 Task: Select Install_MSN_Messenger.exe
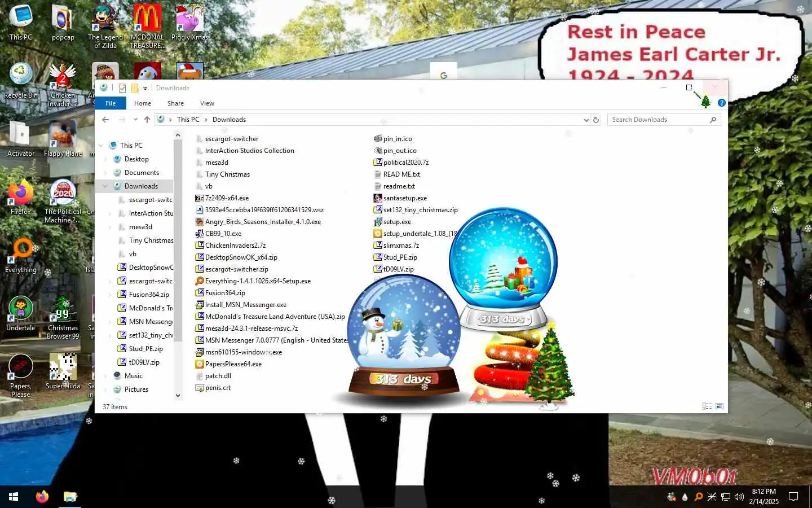click(x=241, y=305)
